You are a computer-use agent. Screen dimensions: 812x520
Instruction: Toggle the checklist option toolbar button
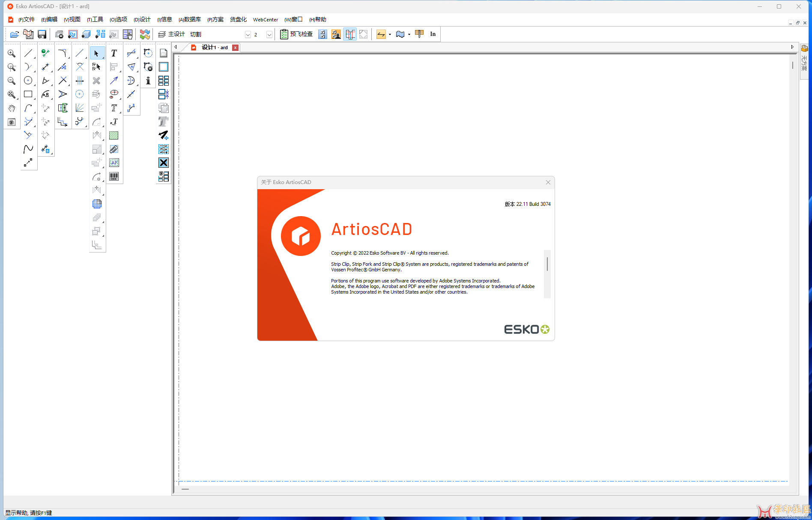point(323,34)
